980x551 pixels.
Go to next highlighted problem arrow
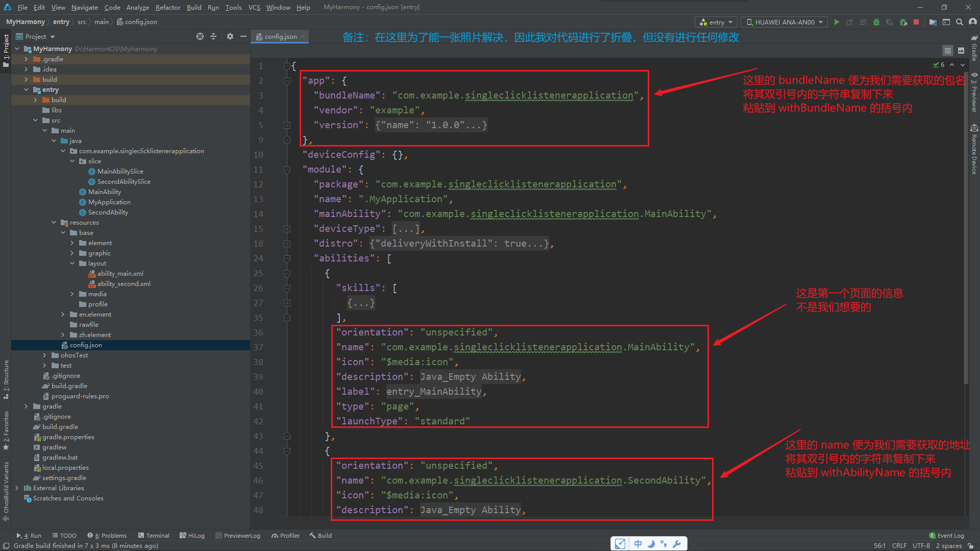tap(963, 65)
